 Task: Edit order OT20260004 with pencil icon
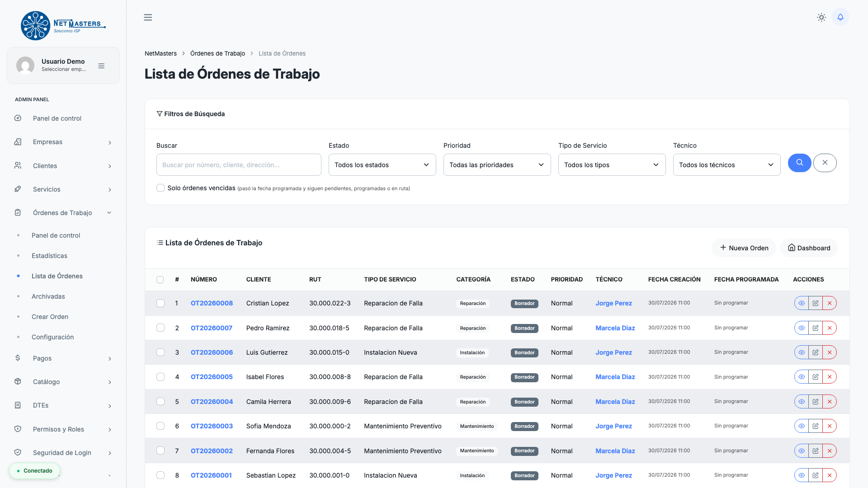click(x=816, y=402)
